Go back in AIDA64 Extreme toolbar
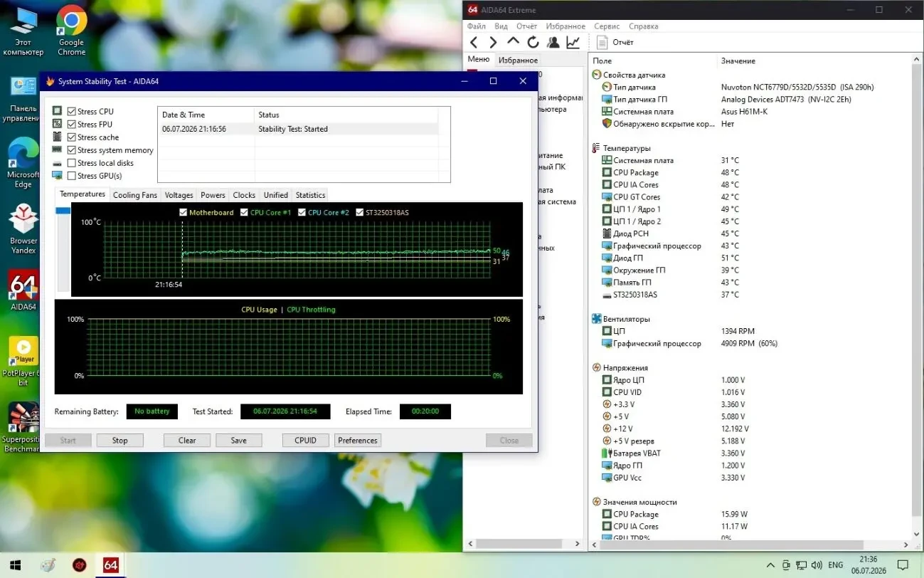The image size is (924, 578). 474,43
